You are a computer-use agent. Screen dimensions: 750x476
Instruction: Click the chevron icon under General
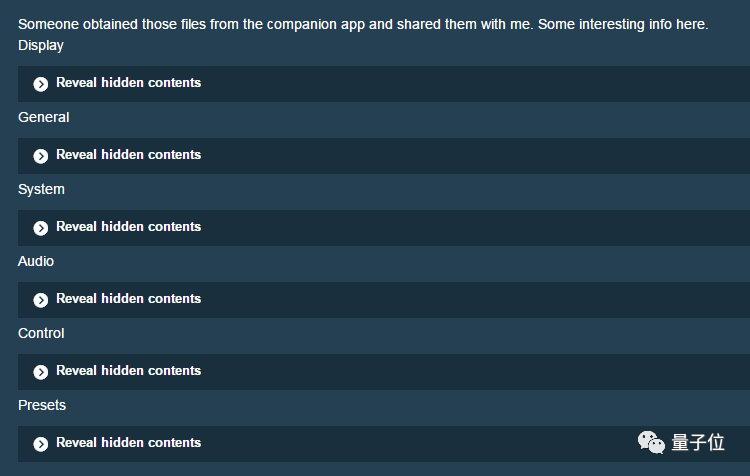(41, 156)
